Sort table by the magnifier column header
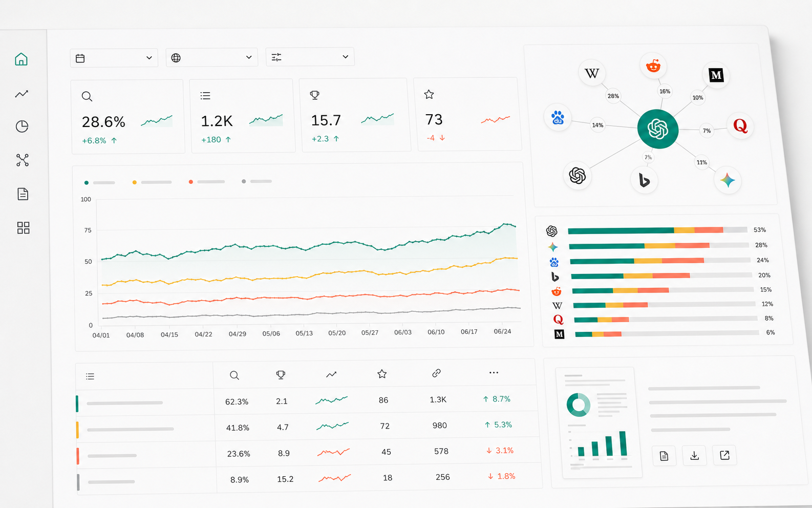812x508 pixels. coord(234,375)
